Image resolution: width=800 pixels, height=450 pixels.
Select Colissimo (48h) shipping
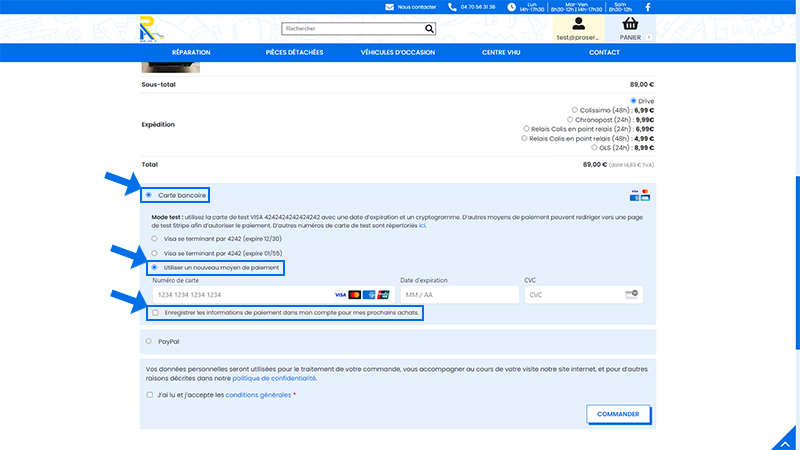click(x=574, y=110)
